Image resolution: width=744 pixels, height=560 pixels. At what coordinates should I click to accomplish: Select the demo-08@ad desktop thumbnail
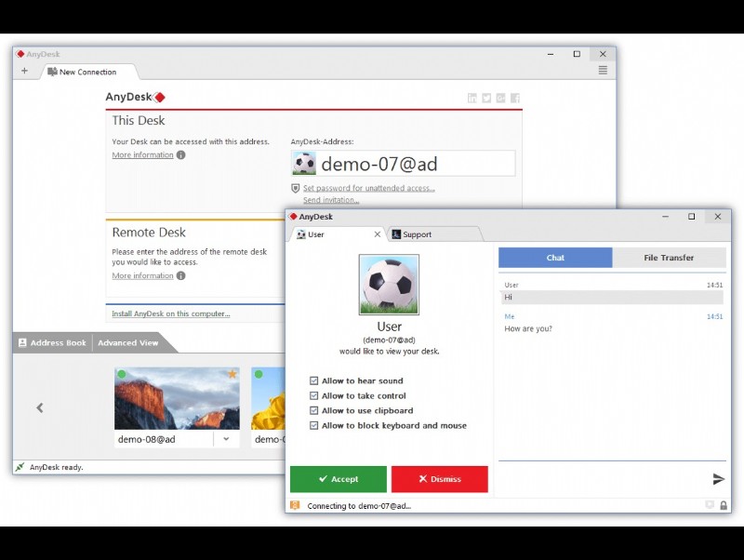click(176, 398)
